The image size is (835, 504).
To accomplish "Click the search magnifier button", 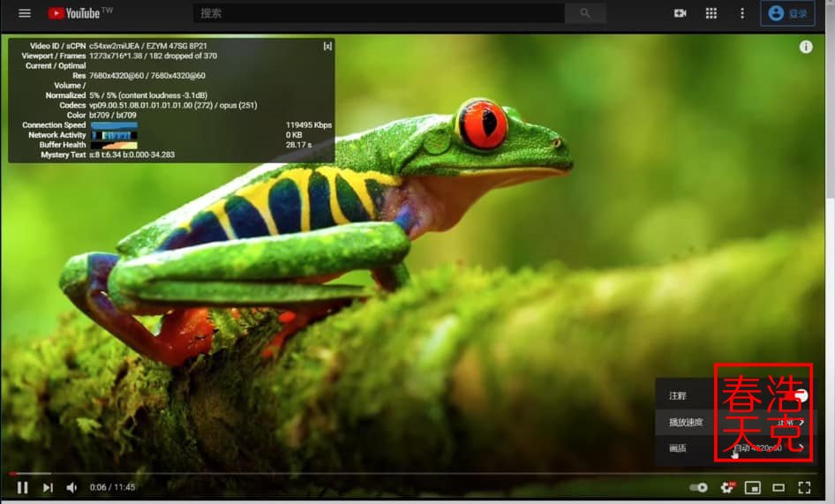I will pyautogui.click(x=585, y=13).
